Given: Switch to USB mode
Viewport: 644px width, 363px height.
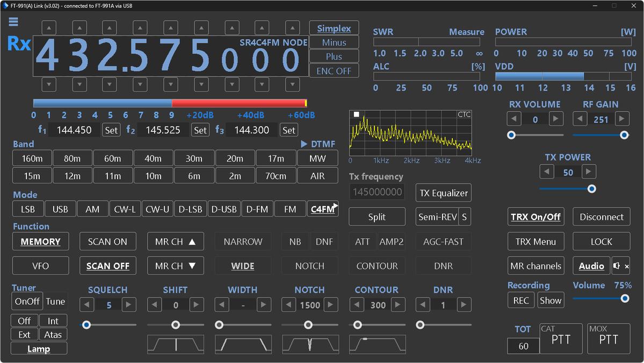Looking at the screenshot, I should point(60,209).
